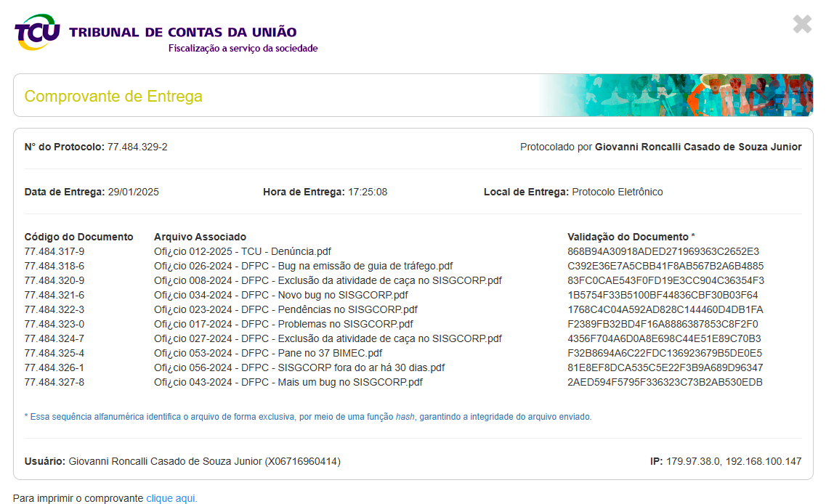Image resolution: width=826 pixels, height=504 pixels.
Task: Select document code 77.484.320-9
Action: (x=54, y=281)
